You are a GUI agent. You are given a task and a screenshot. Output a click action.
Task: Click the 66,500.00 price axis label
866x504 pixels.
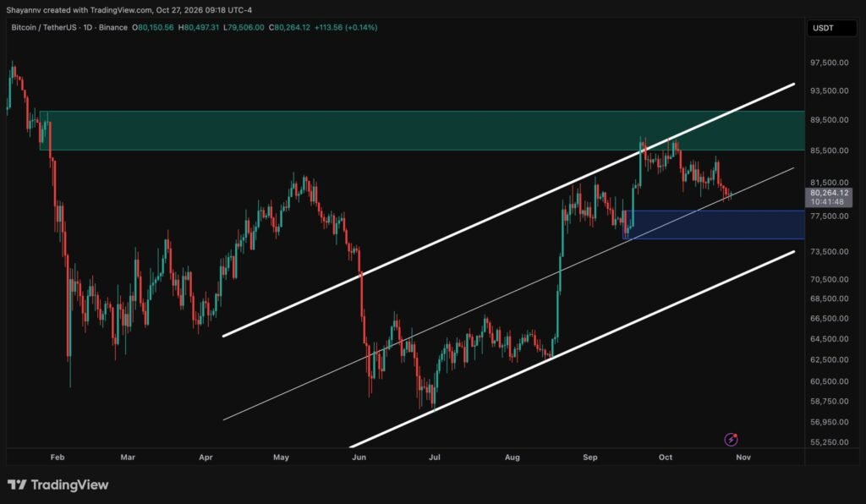tap(829, 319)
